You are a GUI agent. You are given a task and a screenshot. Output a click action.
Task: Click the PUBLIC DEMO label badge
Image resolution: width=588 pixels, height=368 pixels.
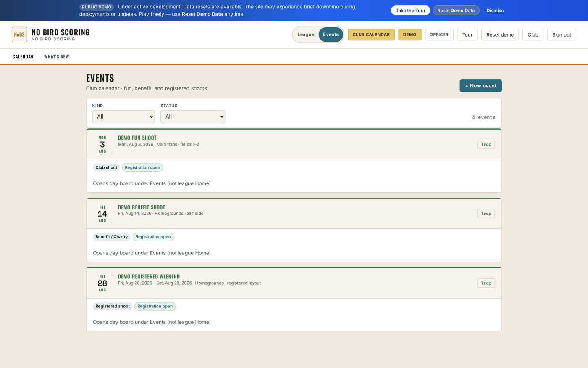coord(97,7)
